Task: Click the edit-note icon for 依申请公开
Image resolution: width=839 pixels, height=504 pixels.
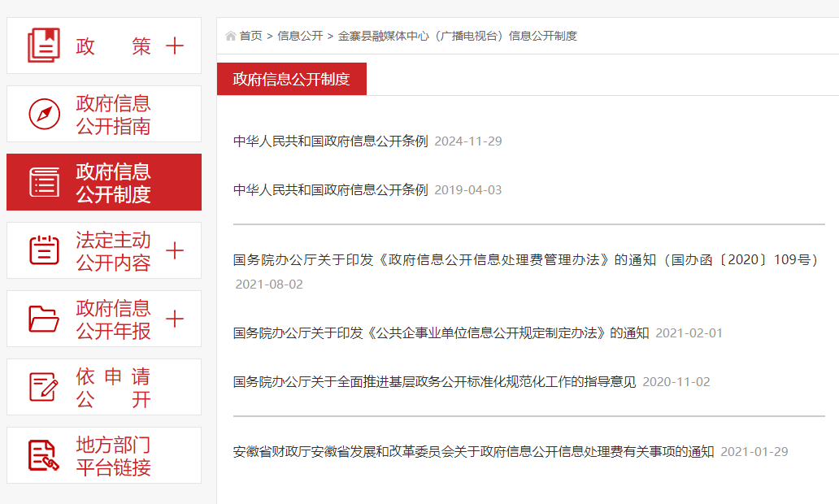Action: click(44, 387)
